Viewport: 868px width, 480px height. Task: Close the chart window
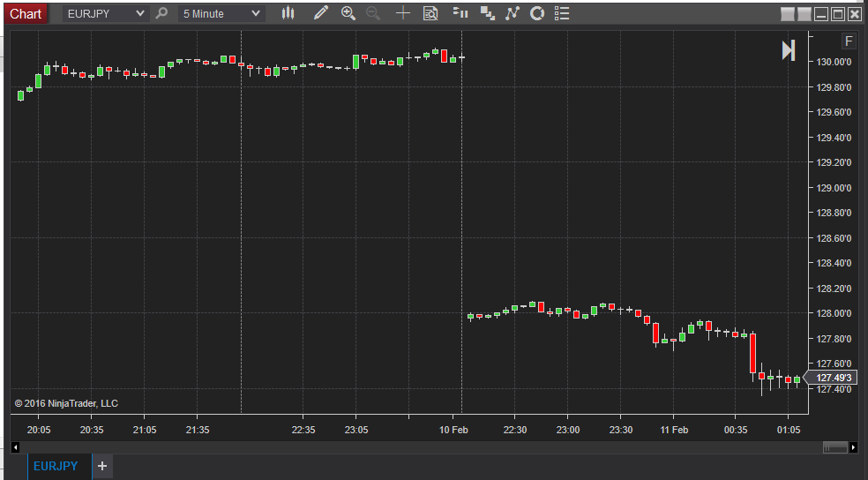(855, 14)
